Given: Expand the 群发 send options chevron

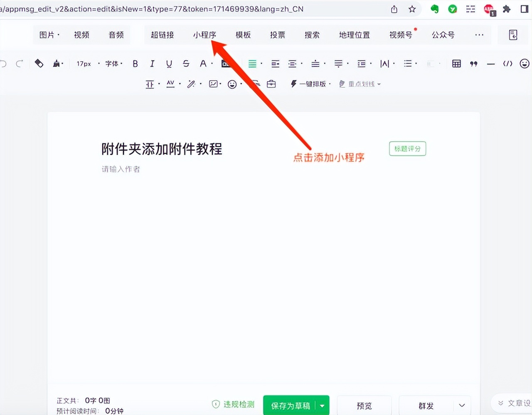Looking at the screenshot, I should coord(461,405).
